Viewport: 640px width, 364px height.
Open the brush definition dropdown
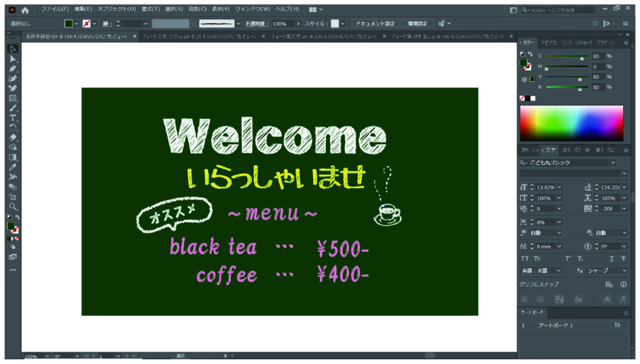(238, 24)
